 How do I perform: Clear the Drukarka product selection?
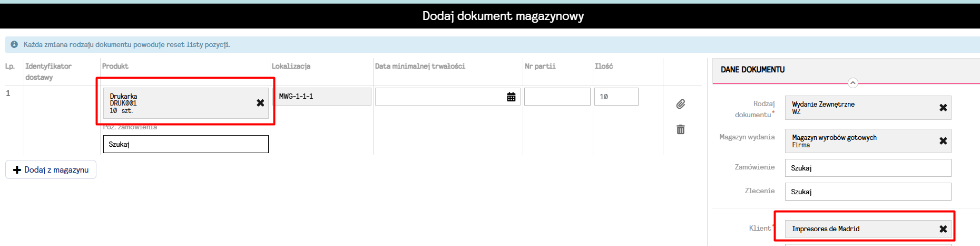point(260,103)
